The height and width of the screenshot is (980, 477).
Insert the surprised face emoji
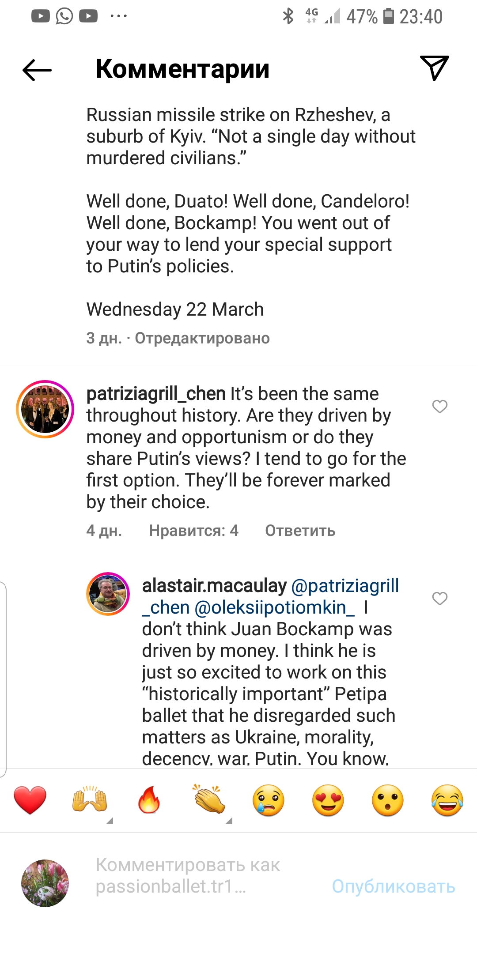point(388,800)
